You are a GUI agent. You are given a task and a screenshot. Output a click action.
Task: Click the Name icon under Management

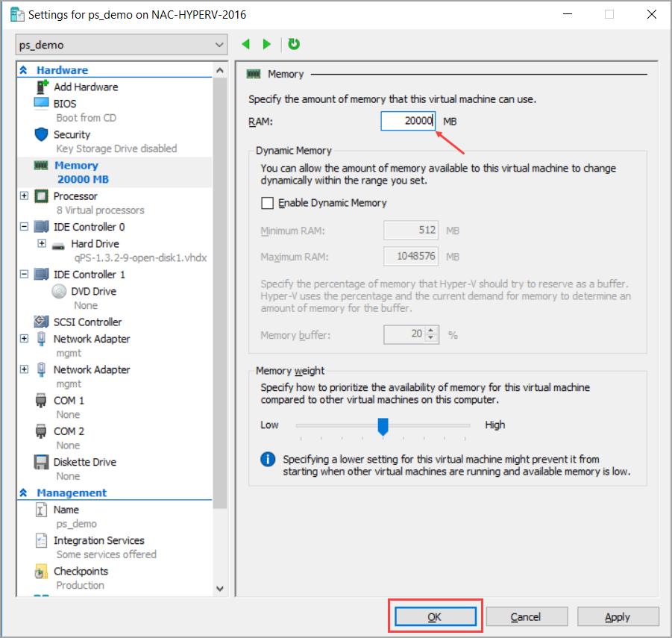pos(41,510)
